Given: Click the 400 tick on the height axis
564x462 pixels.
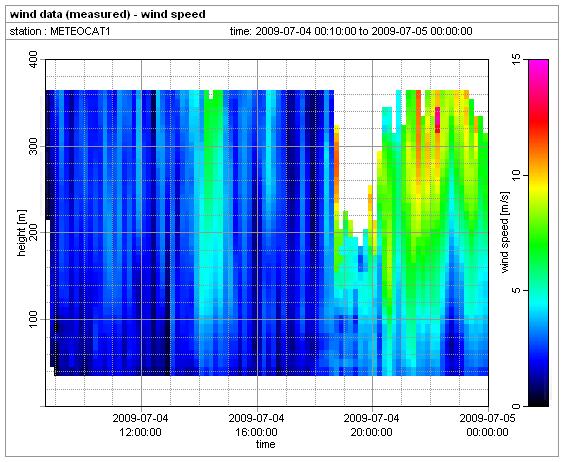Looking at the screenshot, I should 33,59.
